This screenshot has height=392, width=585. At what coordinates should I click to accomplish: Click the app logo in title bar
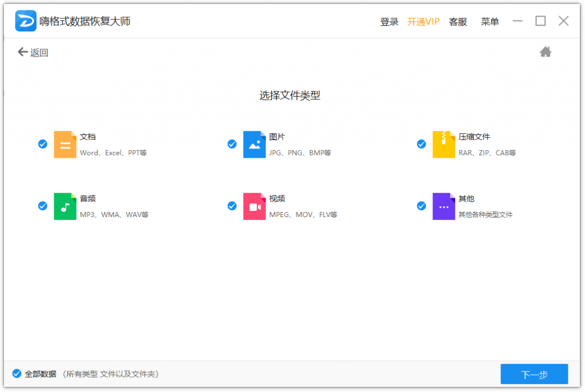click(x=25, y=21)
